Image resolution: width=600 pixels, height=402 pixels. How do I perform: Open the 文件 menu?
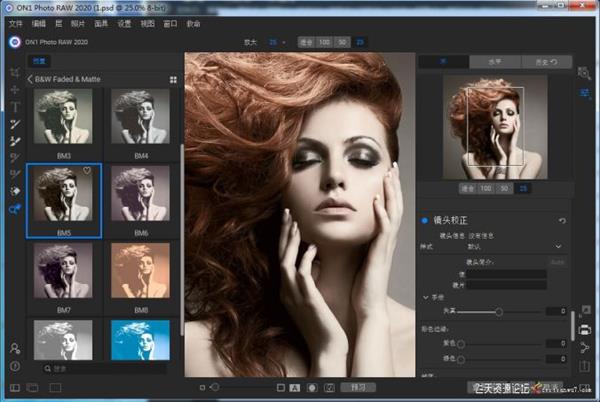(x=15, y=22)
